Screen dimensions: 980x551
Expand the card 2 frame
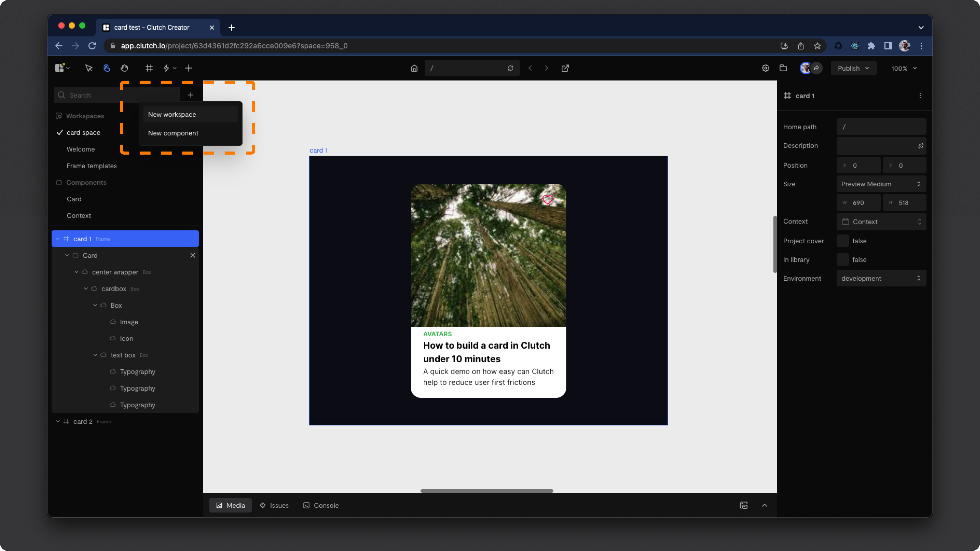58,421
